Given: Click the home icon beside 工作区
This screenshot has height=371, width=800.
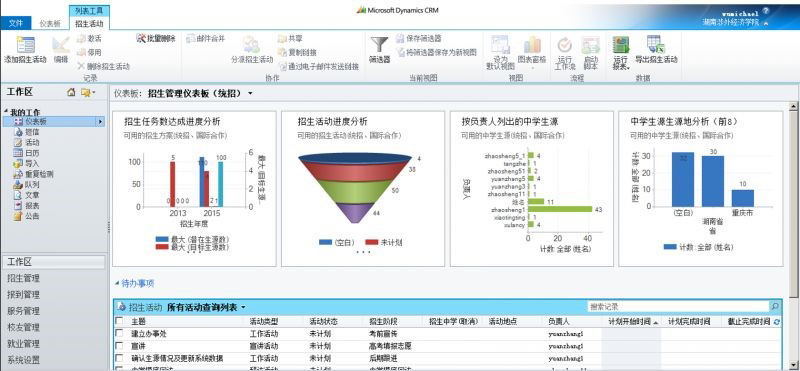Looking at the screenshot, I should pyautogui.click(x=71, y=92).
